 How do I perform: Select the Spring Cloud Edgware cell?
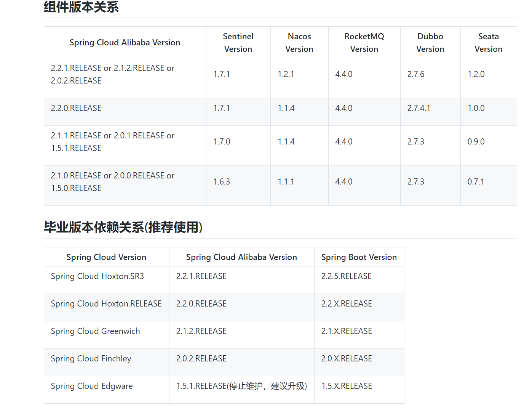(92, 386)
